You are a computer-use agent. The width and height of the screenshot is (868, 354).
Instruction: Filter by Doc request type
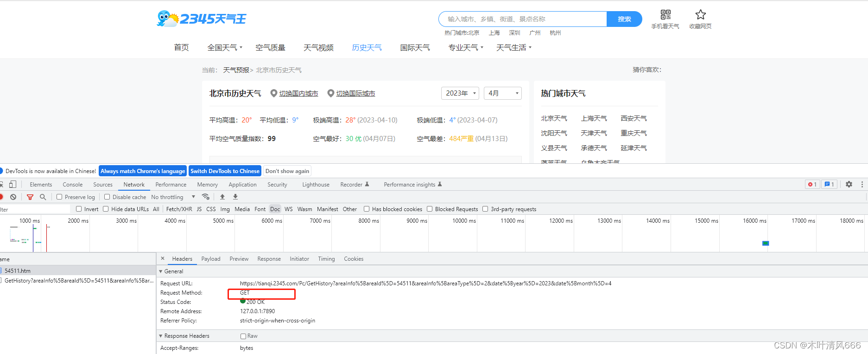[x=275, y=209]
